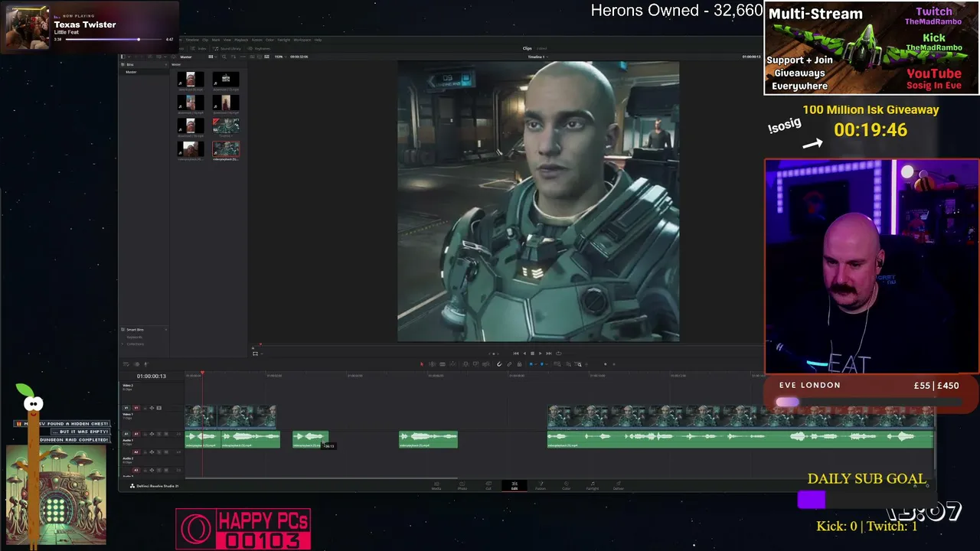
Task: Click the media pool search magnifier
Action: pos(224,57)
